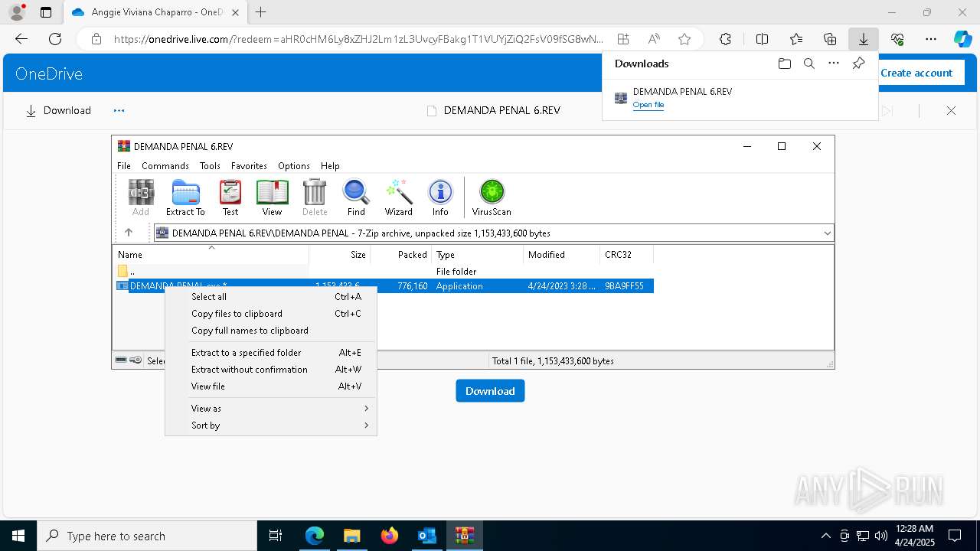Open Copilot icon in Edge
The width and height of the screenshot is (980, 551).
pos(962,39)
